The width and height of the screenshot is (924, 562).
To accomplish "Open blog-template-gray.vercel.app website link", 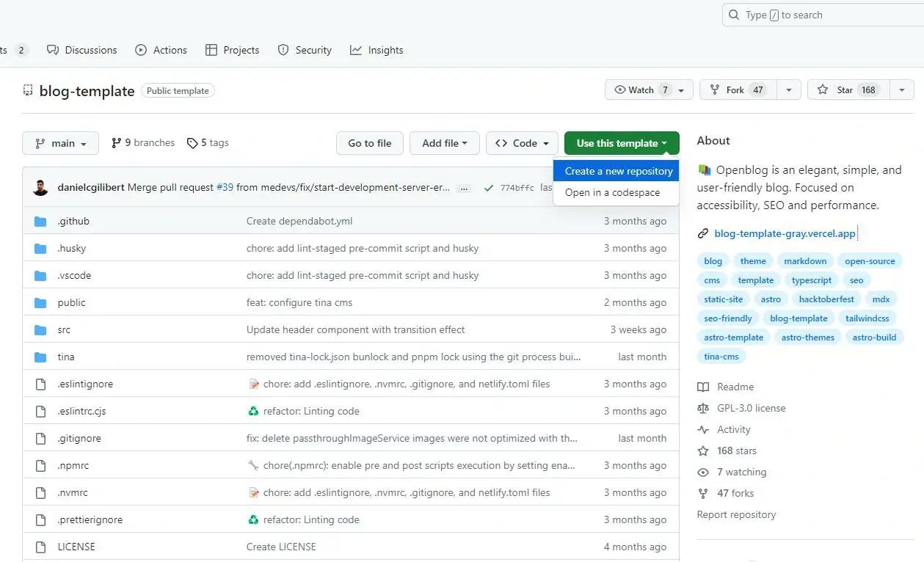I will (x=785, y=233).
